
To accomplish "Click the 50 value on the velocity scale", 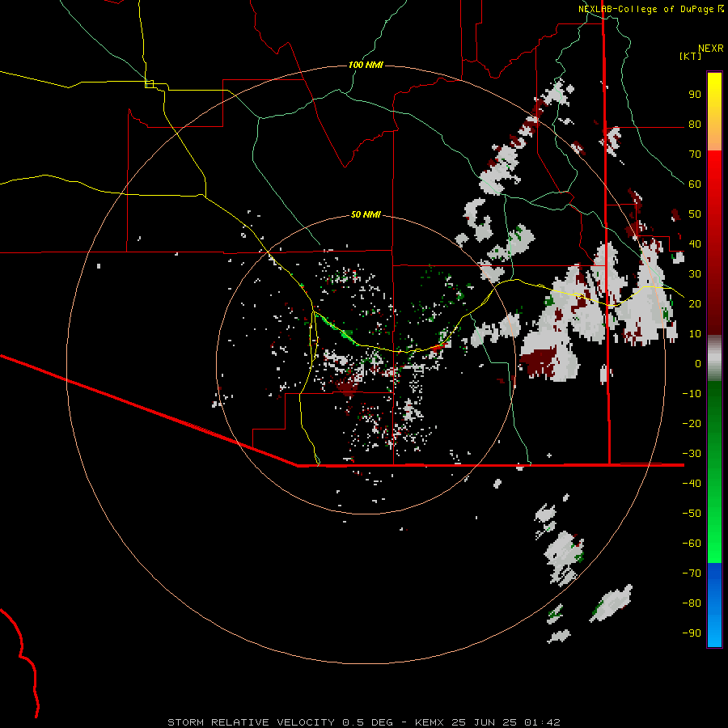I will tap(695, 214).
